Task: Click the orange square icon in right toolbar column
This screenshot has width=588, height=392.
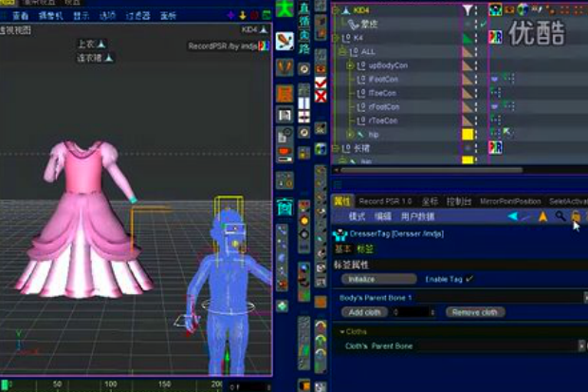Action: 321,302
